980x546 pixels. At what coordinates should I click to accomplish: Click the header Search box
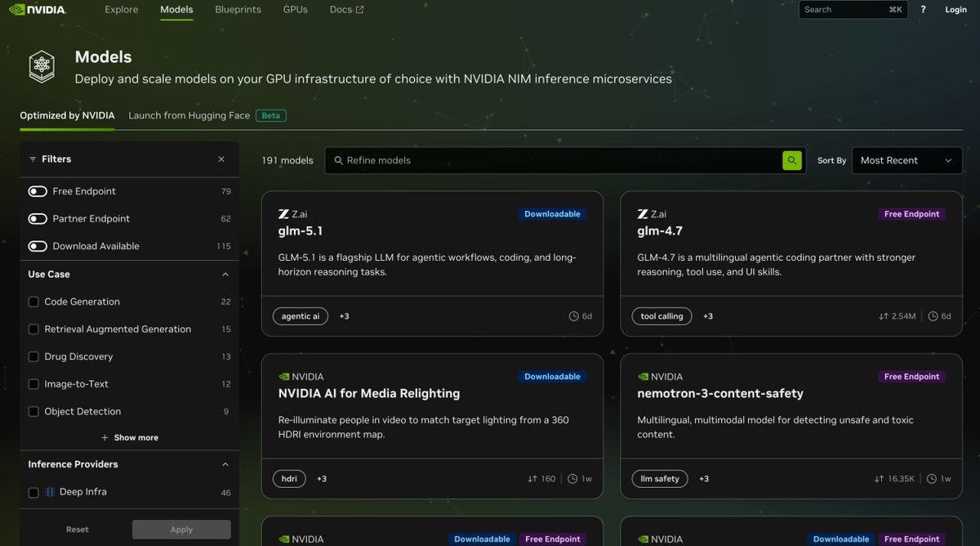click(x=853, y=10)
